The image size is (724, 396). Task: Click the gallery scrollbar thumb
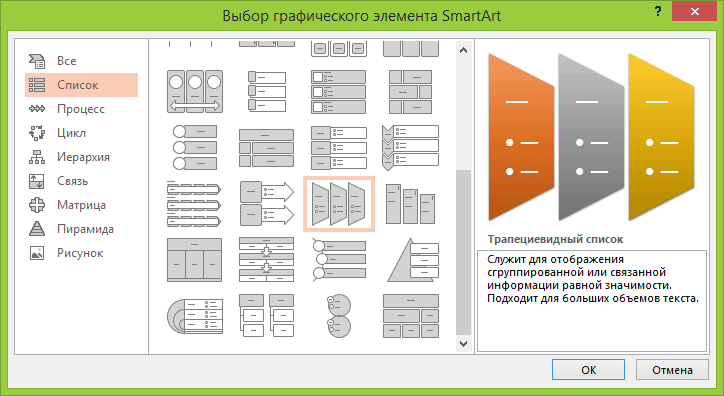(x=464, y=252)
